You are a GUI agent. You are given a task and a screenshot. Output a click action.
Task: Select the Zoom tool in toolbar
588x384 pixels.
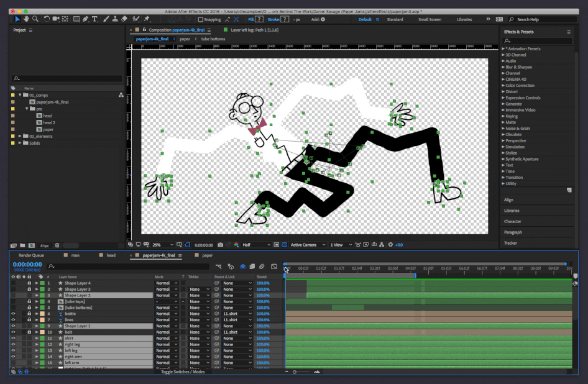(36, 19)
